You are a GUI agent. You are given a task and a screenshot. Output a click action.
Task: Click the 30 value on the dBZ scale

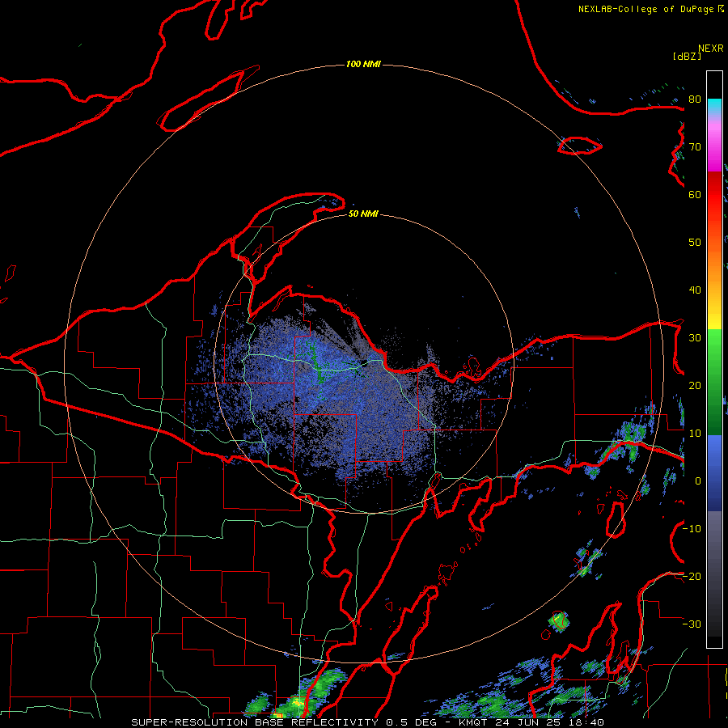[695, 338]
